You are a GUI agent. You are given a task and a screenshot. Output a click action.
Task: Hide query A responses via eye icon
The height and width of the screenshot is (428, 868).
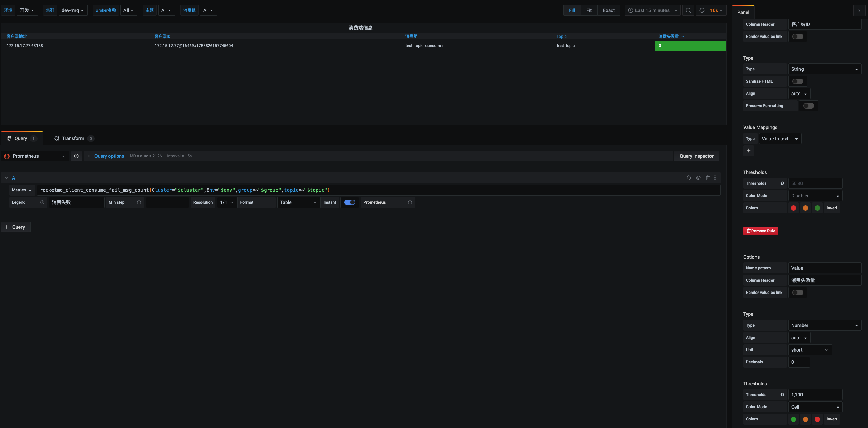click(698, 177)
